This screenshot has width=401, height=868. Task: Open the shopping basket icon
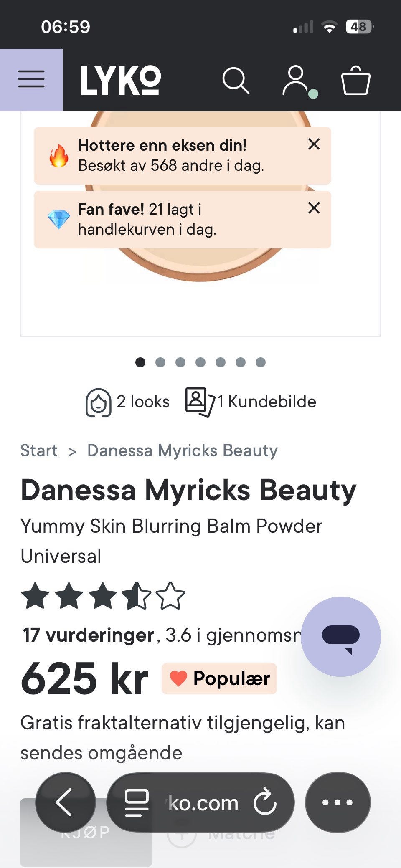356,81
